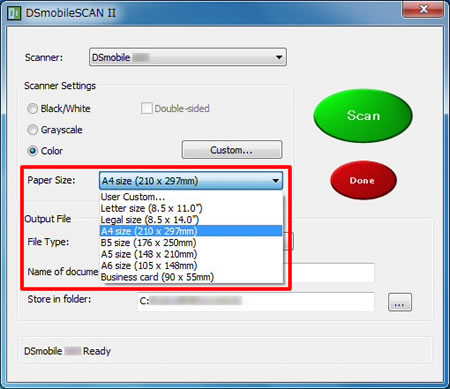Choose User Custom... paper size
450x389 pixels.
coord(191,197)
